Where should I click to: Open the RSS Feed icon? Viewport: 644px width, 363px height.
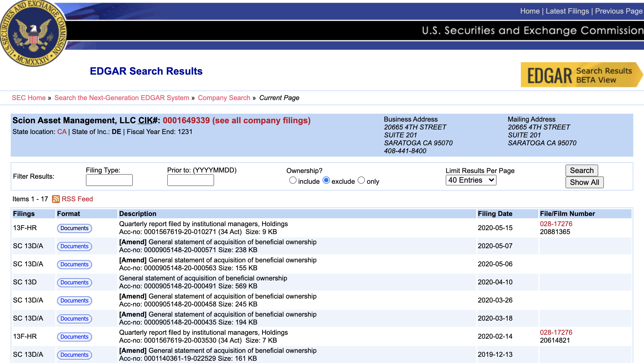56,199
